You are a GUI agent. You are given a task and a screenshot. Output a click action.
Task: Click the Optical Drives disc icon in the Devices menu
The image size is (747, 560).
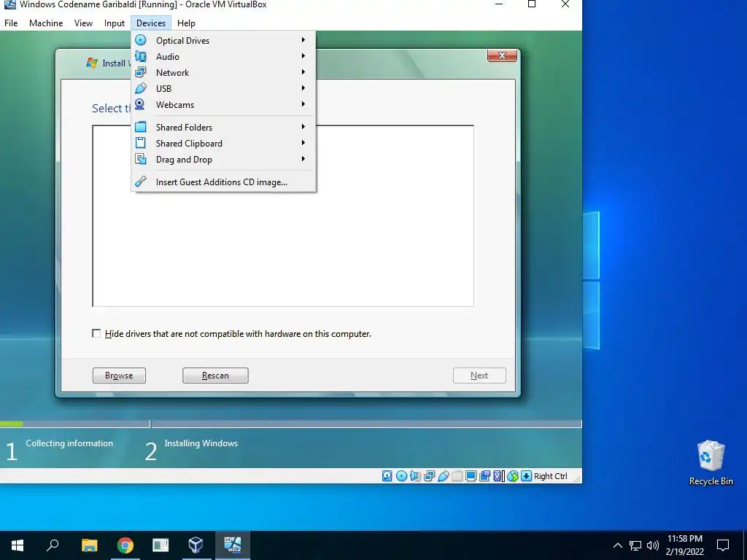pyautogui.click(x=141, y=40)
